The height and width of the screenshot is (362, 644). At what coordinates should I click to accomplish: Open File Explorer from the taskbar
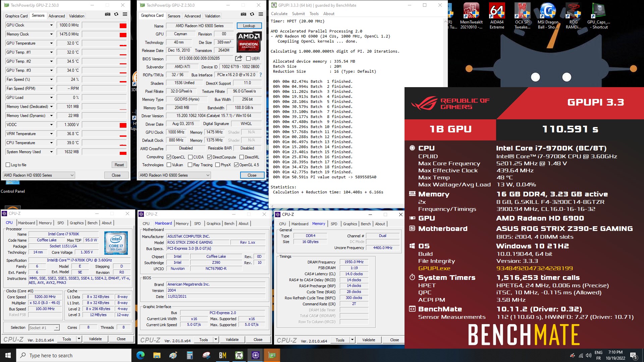(157, 355)
